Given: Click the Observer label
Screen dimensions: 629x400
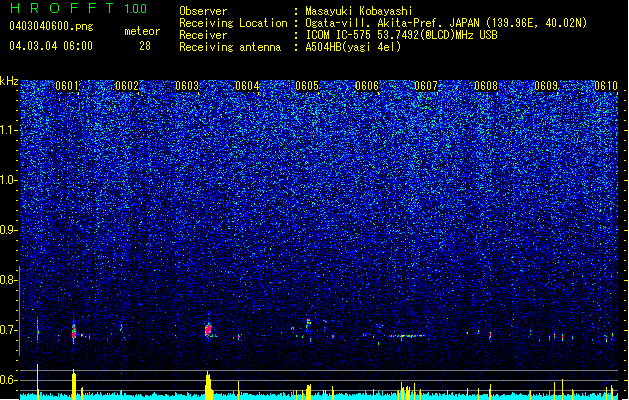Looking at the screenshot, I should [x=203, y=11].
